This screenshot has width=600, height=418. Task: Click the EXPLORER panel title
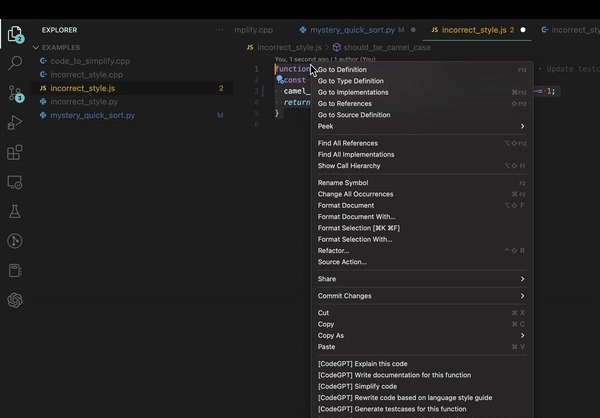pyautogui.click(x=59, y=30)
